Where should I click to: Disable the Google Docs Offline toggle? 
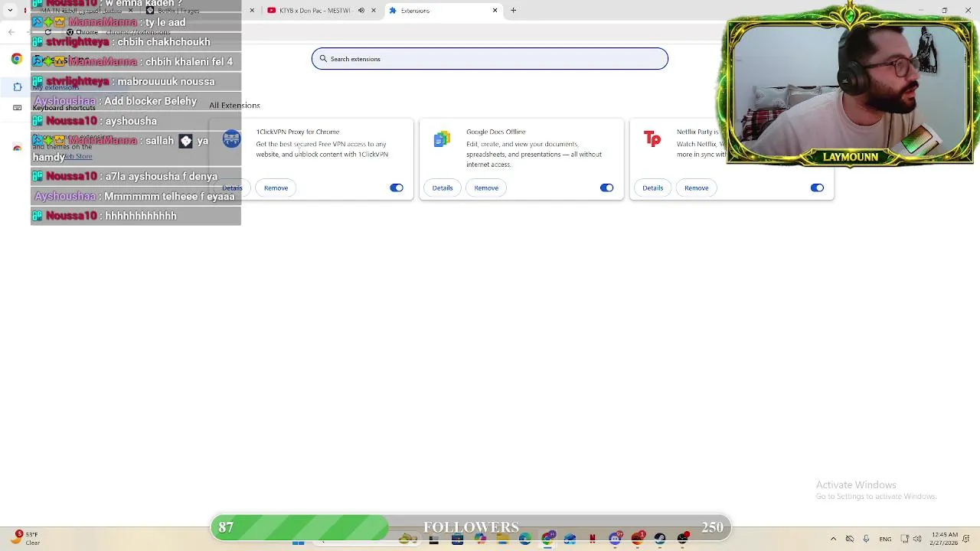point(606,187)
